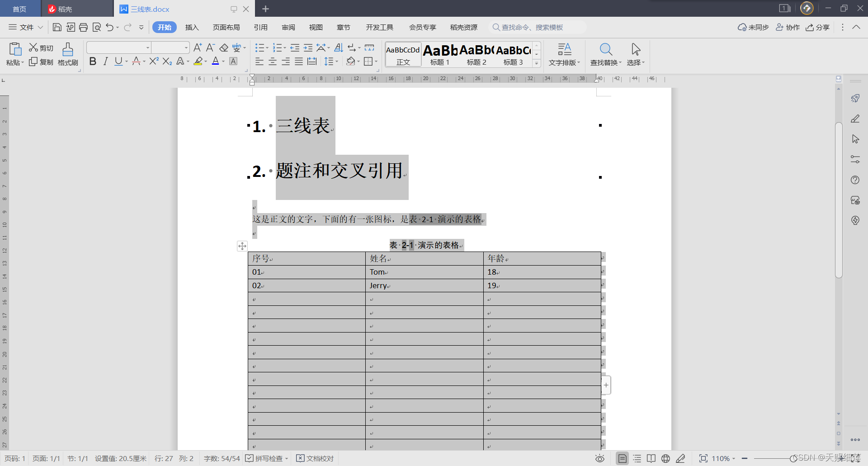Screen dimensions: 868x466
Task: Click the search command input box
Action: pos(538,27)
